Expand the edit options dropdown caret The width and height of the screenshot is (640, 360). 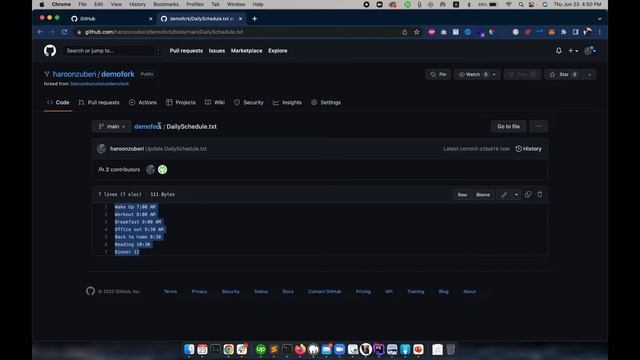pyautogui.click(x=516, y=195)
